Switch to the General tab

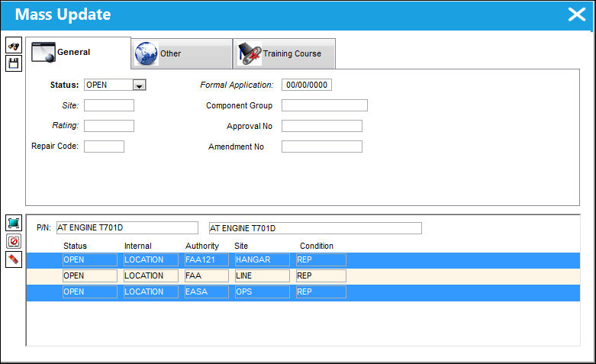point(79,53)
